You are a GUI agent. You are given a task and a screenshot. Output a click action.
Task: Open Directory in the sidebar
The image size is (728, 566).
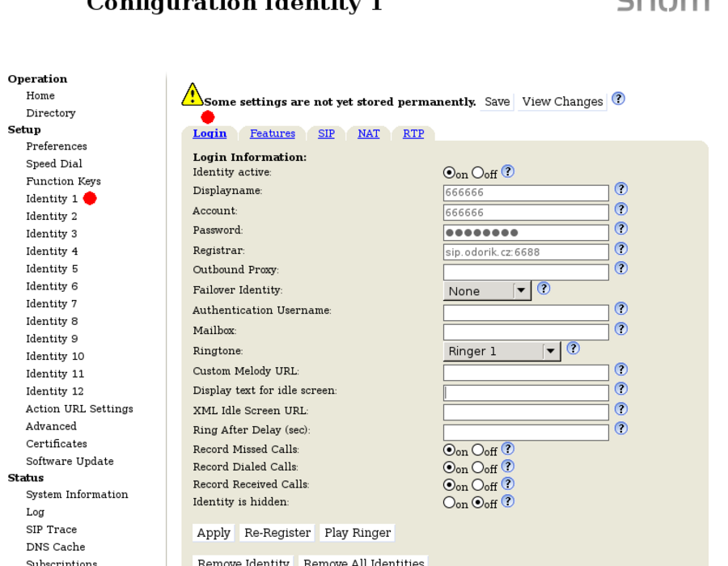pyautogui.click(x=51, y=113)
